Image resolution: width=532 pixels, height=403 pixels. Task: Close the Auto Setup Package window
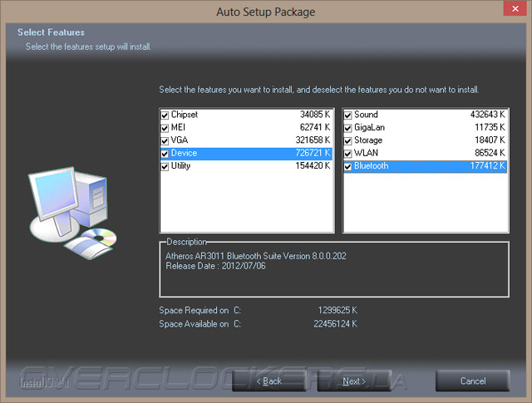coord(515,8)
